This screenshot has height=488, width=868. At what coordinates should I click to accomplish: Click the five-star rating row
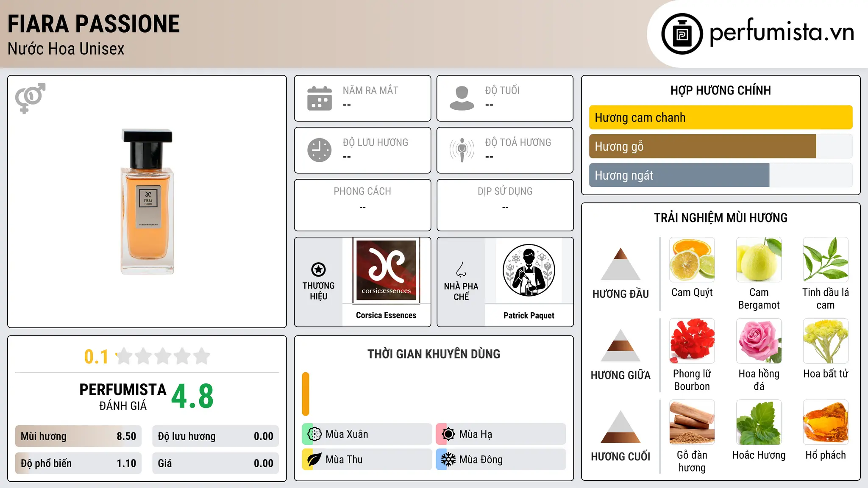[x=163, y=356]
